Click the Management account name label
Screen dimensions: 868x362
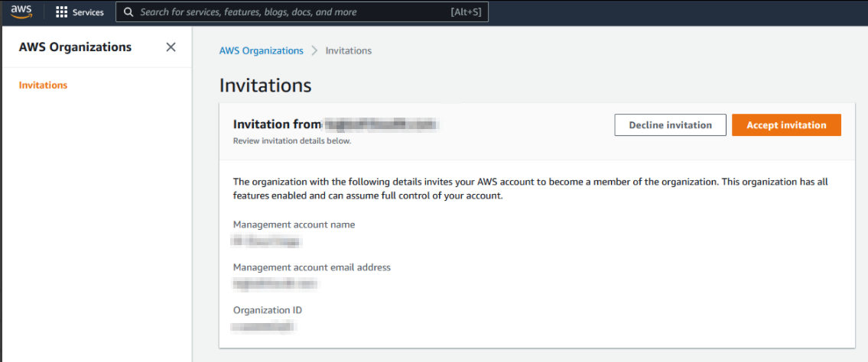(294, 225)
